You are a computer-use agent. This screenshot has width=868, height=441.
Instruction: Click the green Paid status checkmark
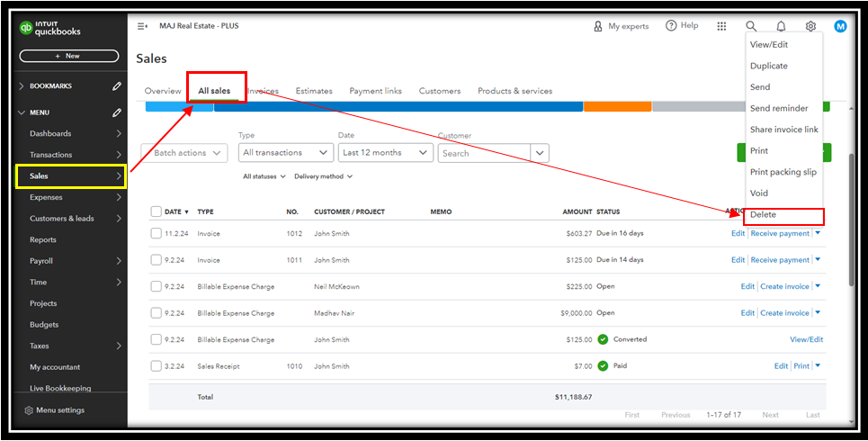point(603,366)
